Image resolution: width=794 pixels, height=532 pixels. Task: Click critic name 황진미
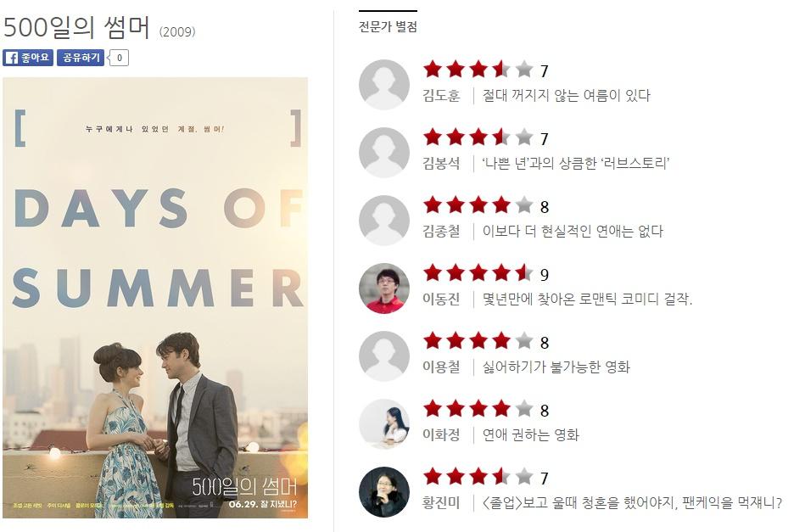tap(442, 502)
